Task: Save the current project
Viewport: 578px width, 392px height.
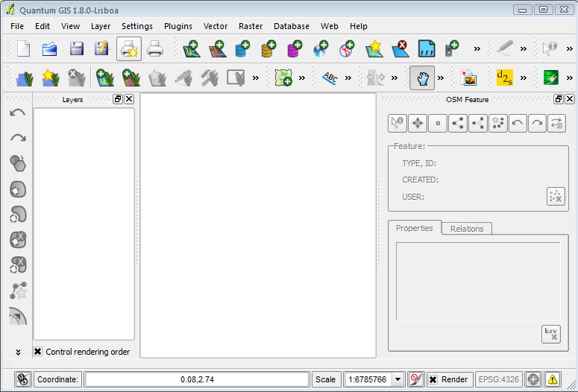Action: coord(76,48)
